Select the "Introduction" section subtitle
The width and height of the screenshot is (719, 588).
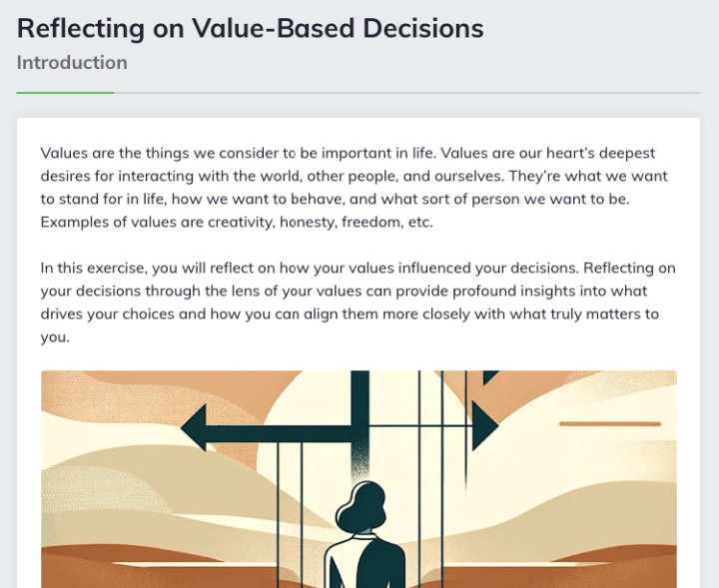tap(72, 62)
